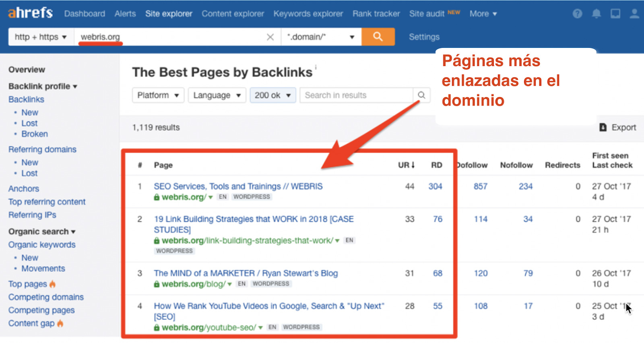644x343 pixels.
Task: Open Anchors in the sidebar
Action: click(x=24, y=189)
